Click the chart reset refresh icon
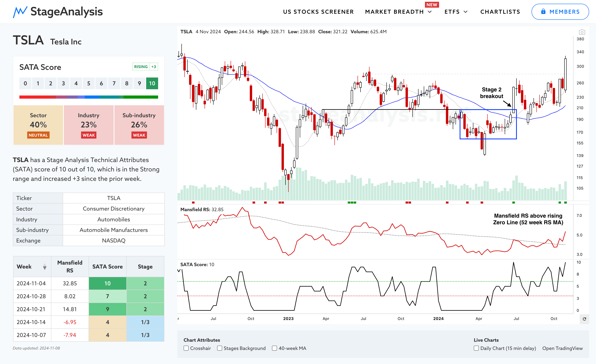 (584, 319)
